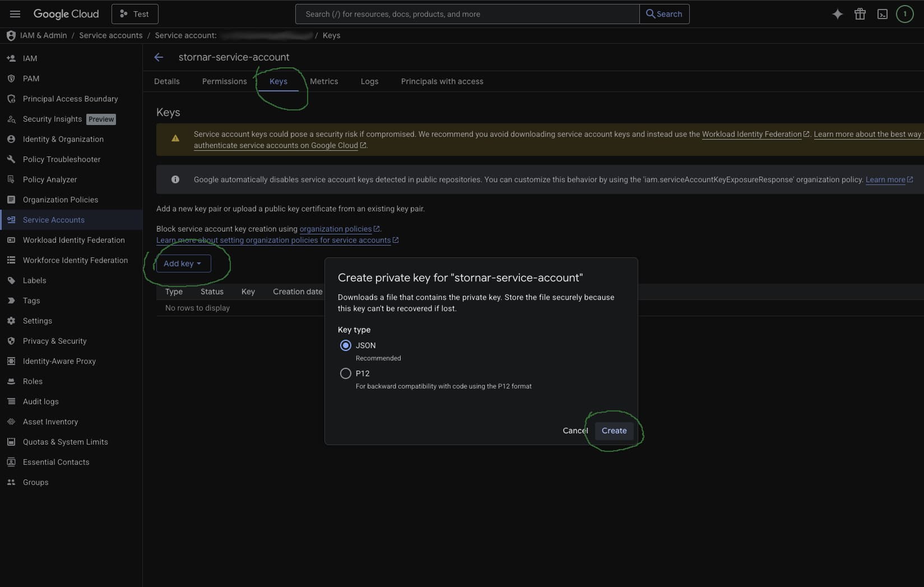Click the Preview badge next to Security Insights
The image size is (924, 587).
click(101, 119)
